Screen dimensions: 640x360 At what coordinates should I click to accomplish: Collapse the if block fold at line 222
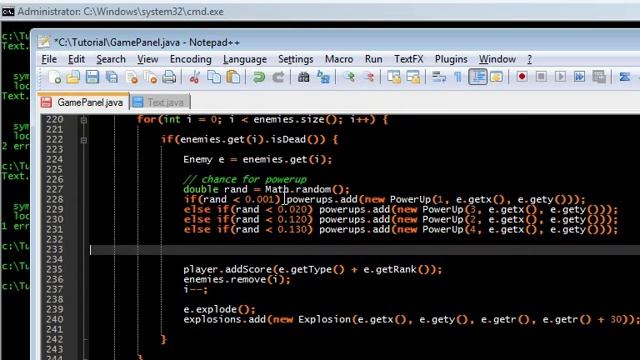click(84, 140)
